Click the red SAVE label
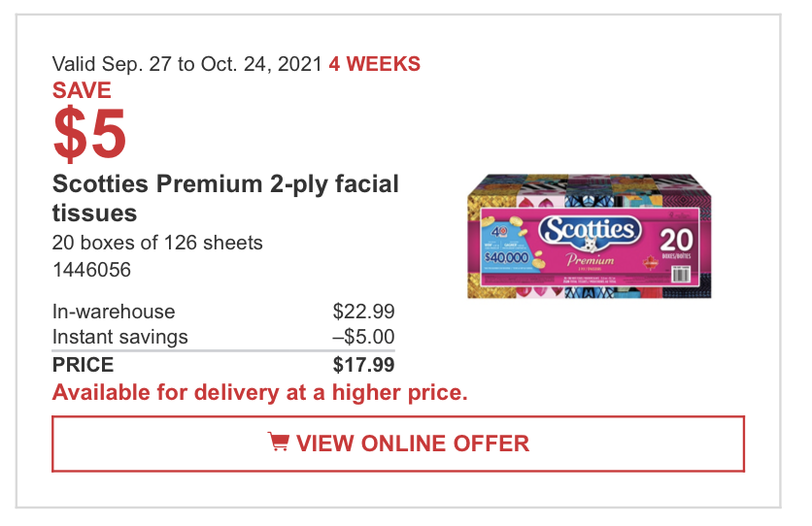The width and height of the screenshot is (812, 526). [x=82, y=90]
